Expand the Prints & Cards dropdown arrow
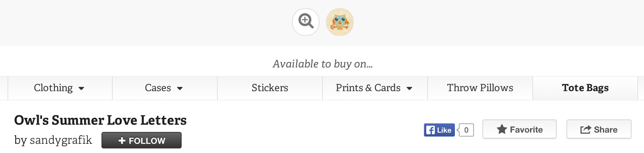Viewport: 644px width, 153px height. point(409,88)
